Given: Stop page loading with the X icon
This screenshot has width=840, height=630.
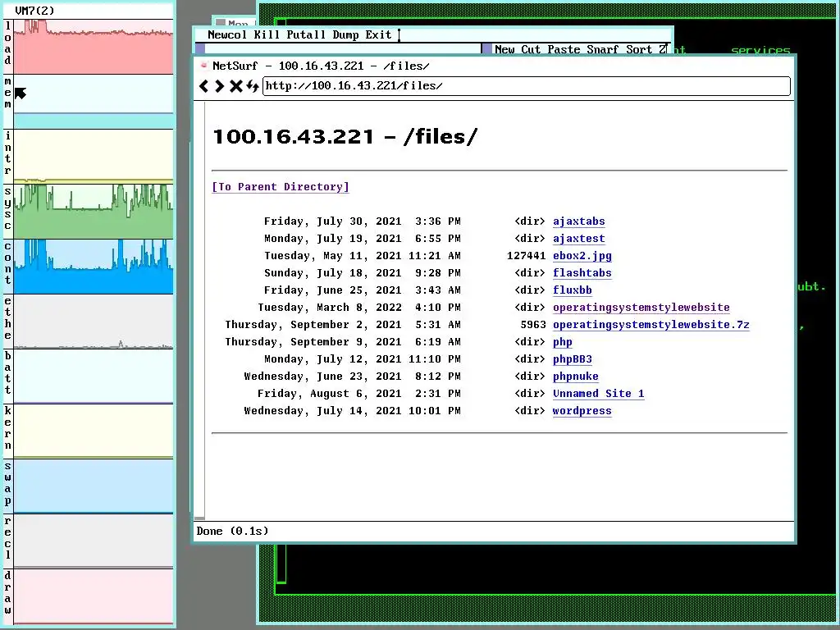Looking at the screenshot, I should (235, 85).
